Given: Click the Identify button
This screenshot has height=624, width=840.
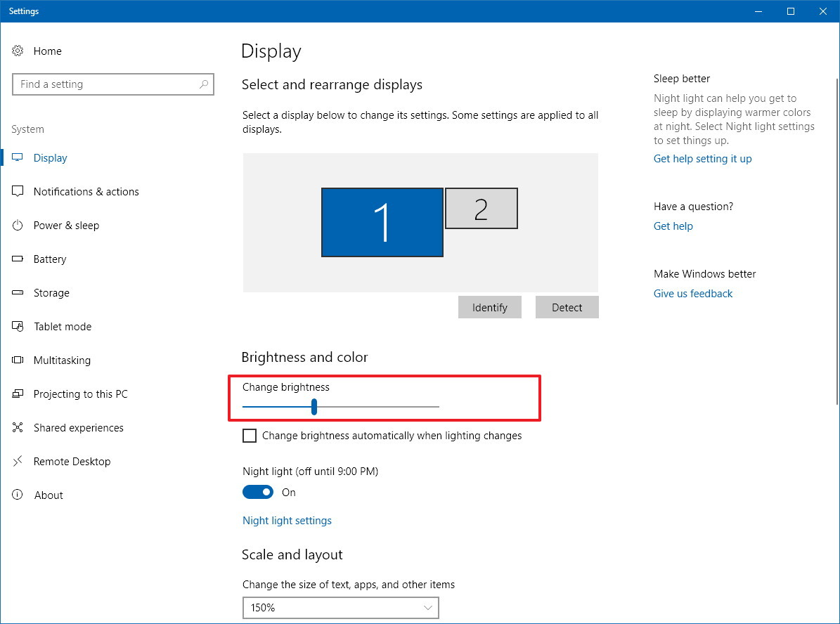Looking at the screenshot, I should tap(490, 308).
